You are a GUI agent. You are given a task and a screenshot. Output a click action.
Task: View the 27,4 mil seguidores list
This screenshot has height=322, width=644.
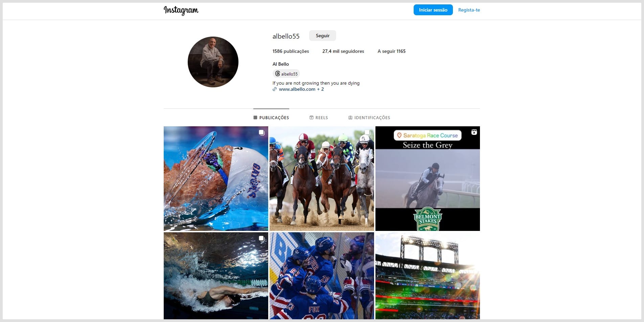[x=343, y=51]
